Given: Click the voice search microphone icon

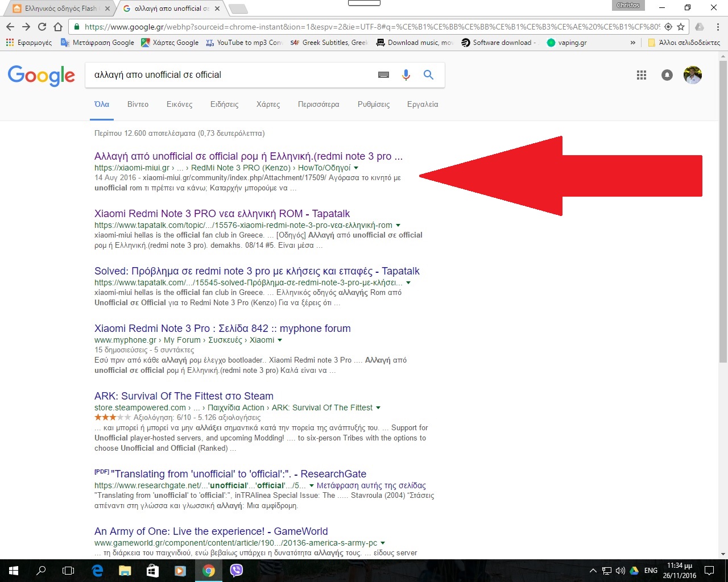Looking at the screenshot, I should [x=406, y=75].
